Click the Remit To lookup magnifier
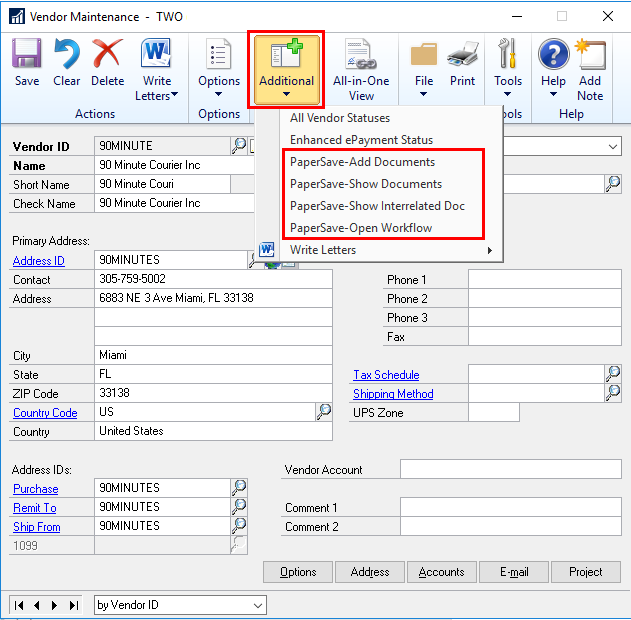 [239, 507]
